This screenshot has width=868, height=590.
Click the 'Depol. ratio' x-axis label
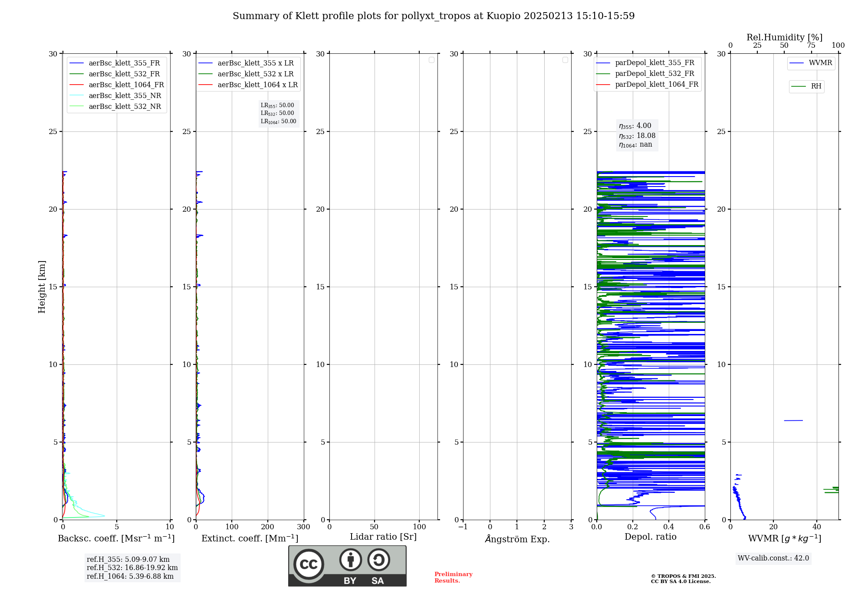[651, 537]
